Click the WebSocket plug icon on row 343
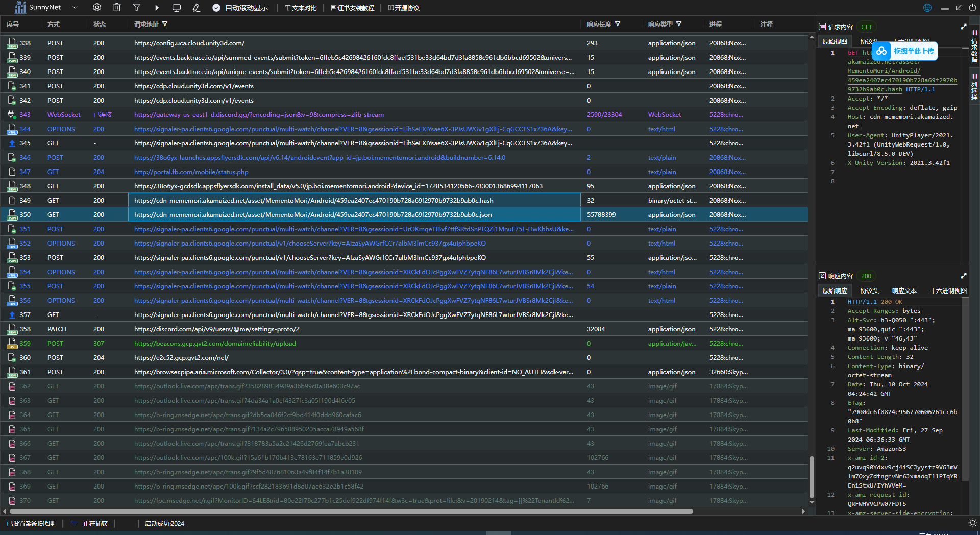The image size is (980, 535). [x=12, y=115]
